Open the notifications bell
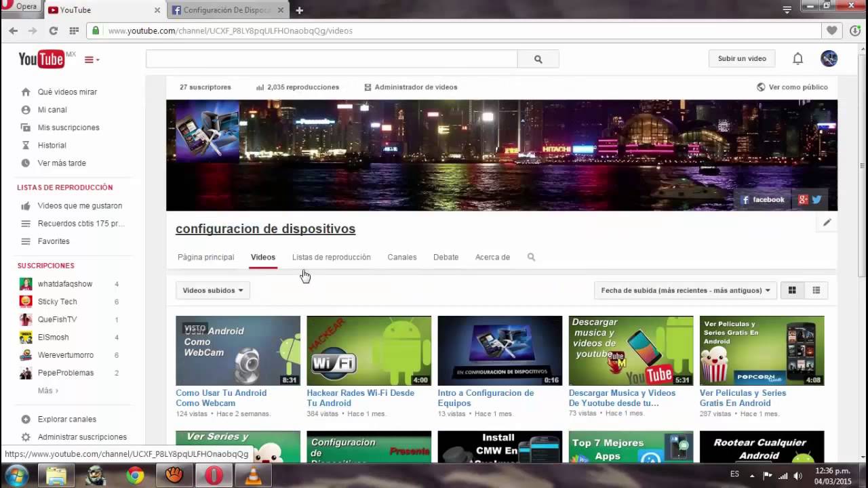This screenshot has width=868, height=488. [798, 59]
